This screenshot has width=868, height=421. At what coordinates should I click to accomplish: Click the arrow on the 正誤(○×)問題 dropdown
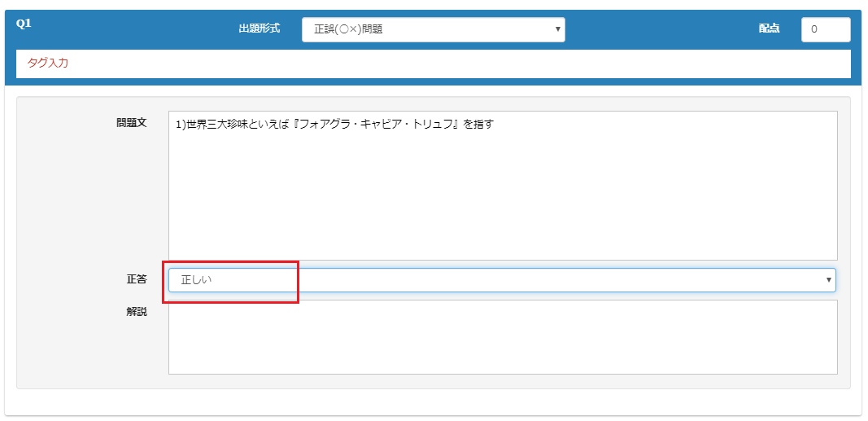click(x=557, y=29)
